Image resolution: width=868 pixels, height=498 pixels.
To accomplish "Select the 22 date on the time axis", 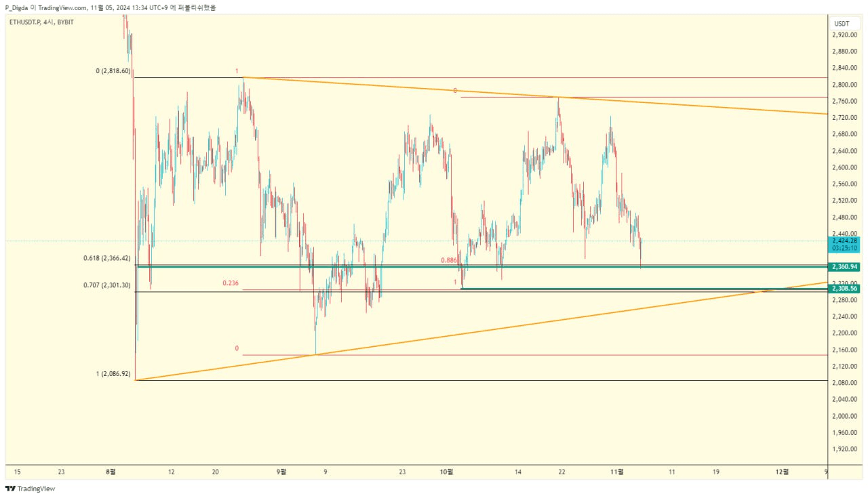I will tap(561, 472).
